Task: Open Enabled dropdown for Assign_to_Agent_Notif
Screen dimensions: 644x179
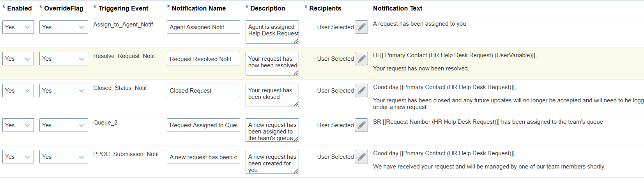Action: point(18,27)
